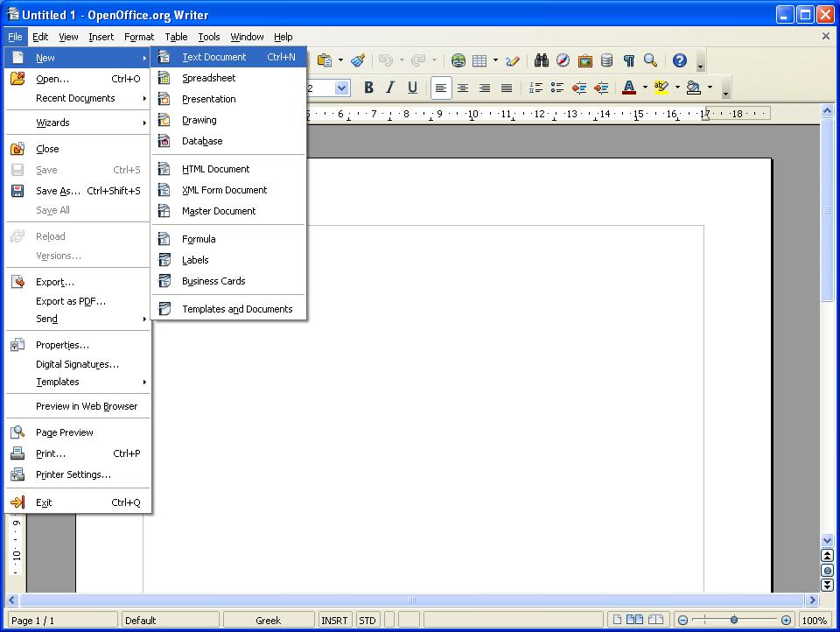The height and width of the screenshot is (632, 840).
Task: Open the Gallery picture icon
Action: (x=585, y=60)
